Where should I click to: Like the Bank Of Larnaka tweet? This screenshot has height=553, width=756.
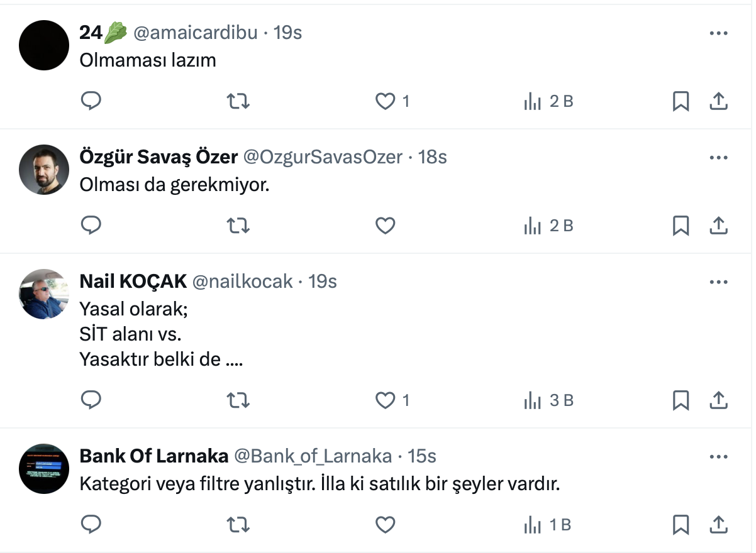tap(385, 524)
